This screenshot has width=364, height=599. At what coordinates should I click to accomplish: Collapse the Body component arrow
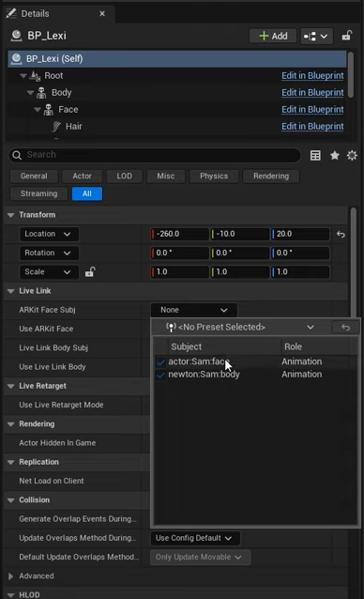[30, 92]
